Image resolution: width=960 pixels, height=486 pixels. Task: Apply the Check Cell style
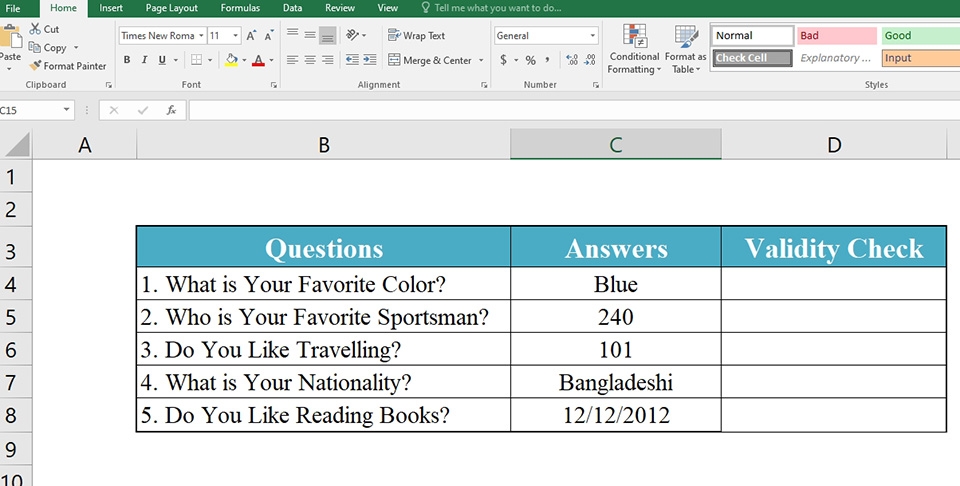(752, 58)
